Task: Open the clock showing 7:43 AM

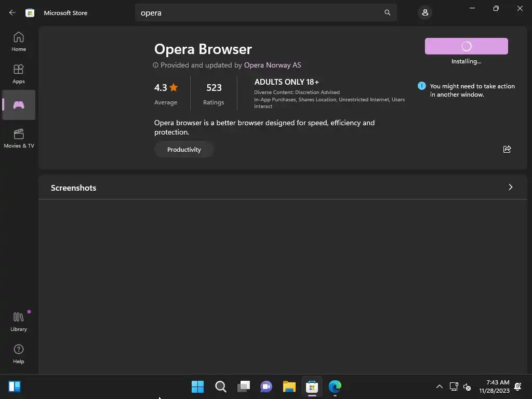Action: 495,387
